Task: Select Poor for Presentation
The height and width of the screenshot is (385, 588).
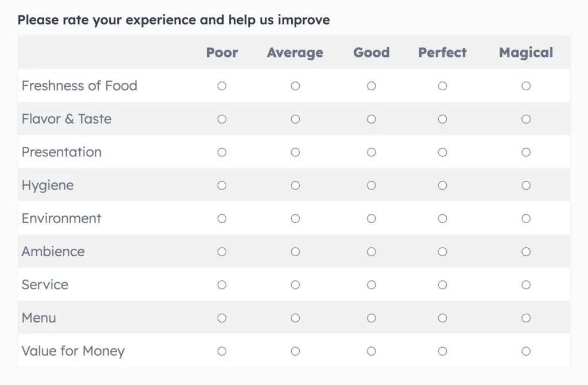Action: [222, 152]
